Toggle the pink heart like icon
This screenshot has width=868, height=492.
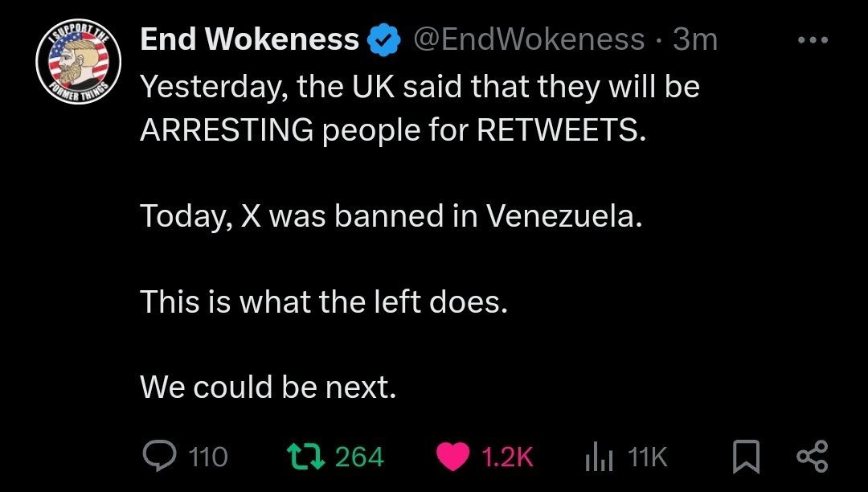point(453,457)
